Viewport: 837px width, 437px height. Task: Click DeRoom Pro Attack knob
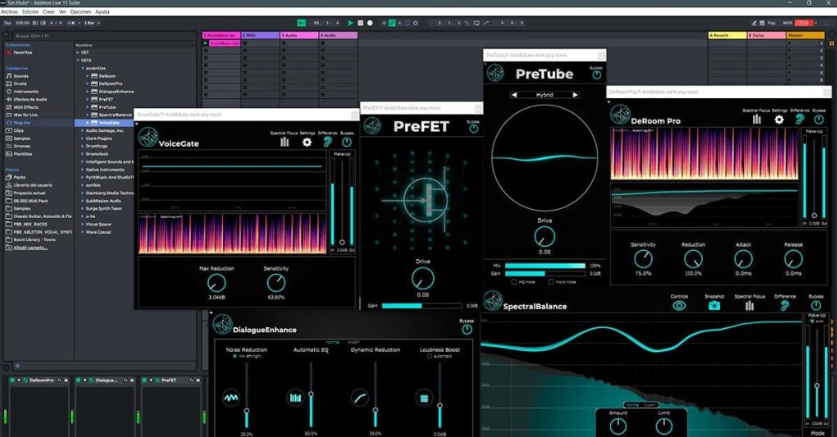click(x=744, y=259)
